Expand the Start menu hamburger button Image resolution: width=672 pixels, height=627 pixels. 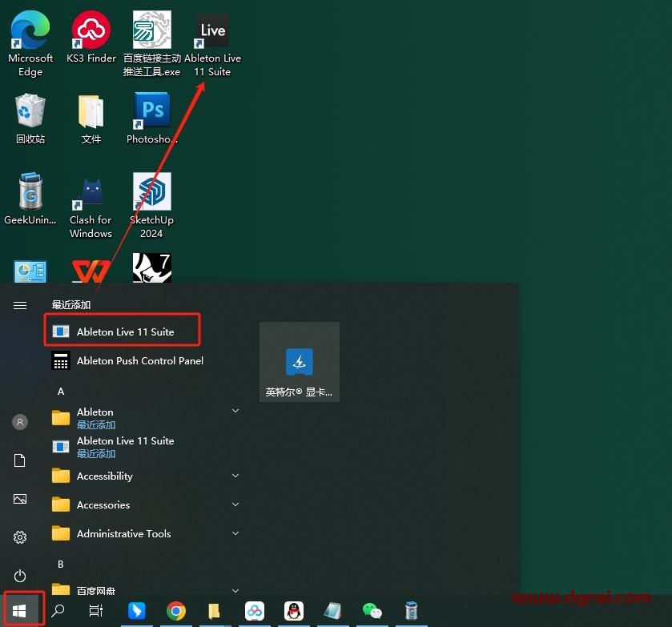click(20, 305)
